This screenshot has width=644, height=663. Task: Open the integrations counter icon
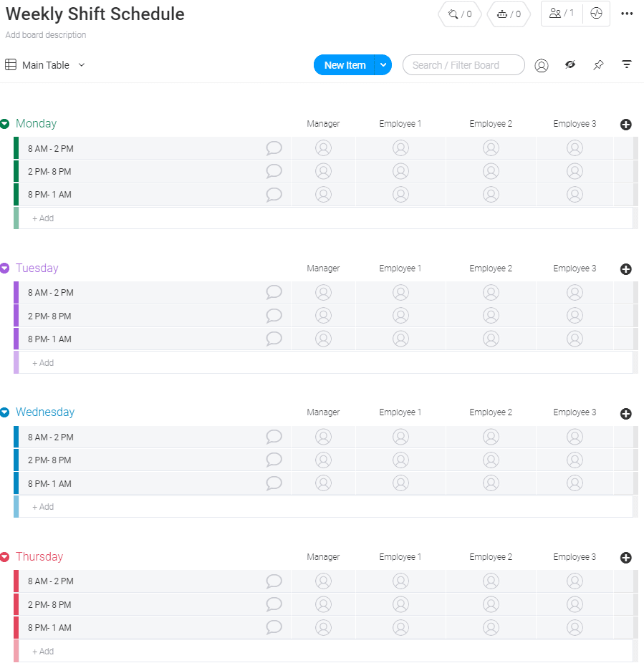click(x=459, y=14)
